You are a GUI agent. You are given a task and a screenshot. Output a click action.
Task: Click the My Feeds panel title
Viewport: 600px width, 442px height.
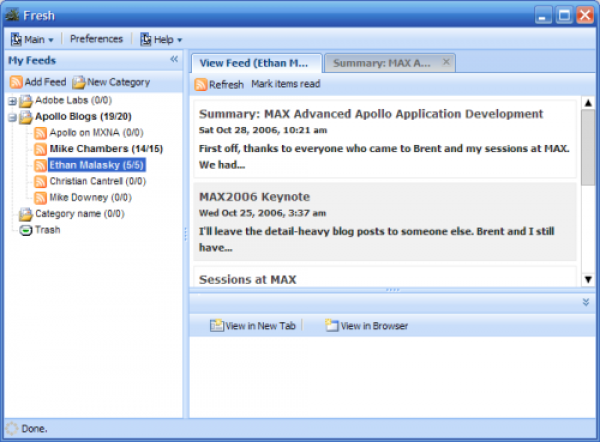click(32, 60)
